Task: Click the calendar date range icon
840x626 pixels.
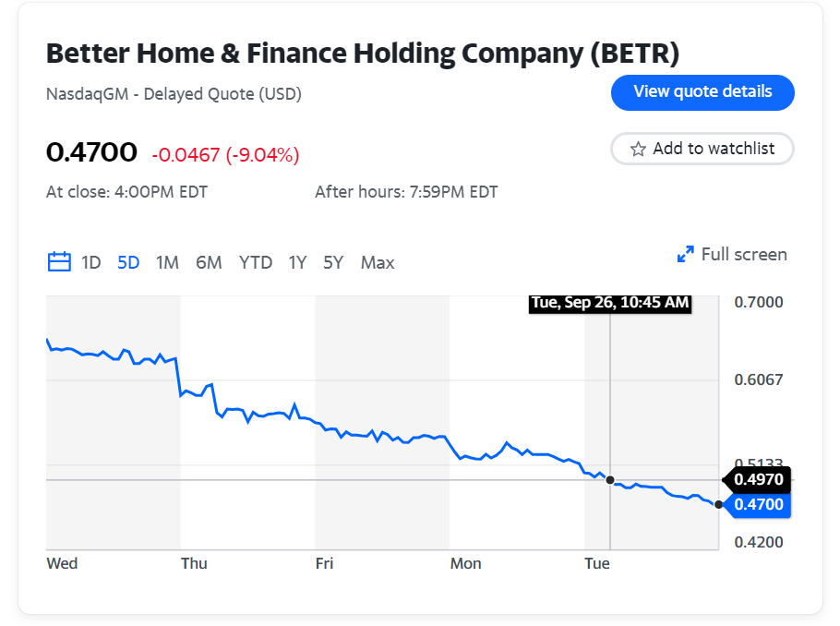Action: point(59,262)
